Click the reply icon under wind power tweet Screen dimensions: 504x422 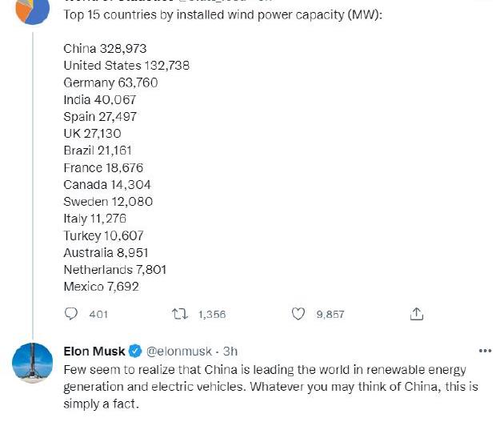[71, 315]
